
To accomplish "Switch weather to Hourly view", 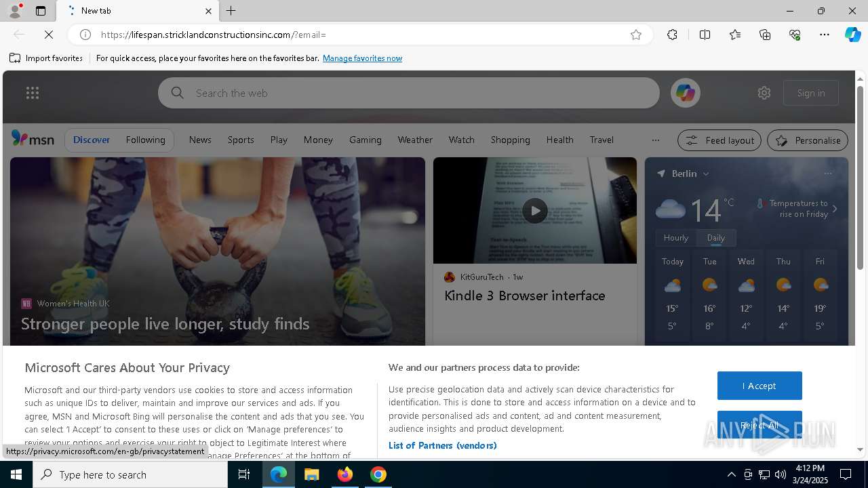I will click(x=676, y=238).
